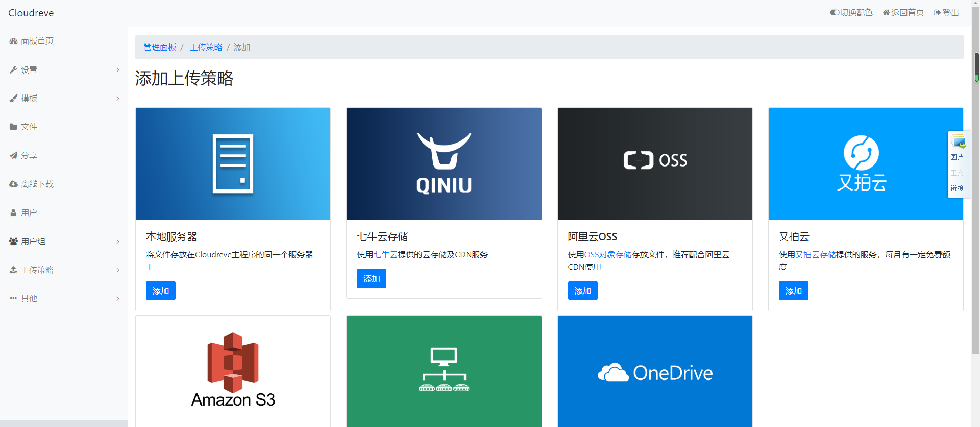This screenshot has width=980, height=427.
Task: Click the 添加 button for 本地服务器
Action: 161,291
